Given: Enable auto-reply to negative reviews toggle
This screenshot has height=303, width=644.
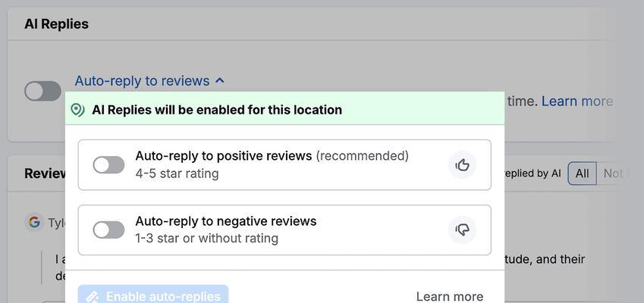Looking at the screenshot, I should point(108,230).
